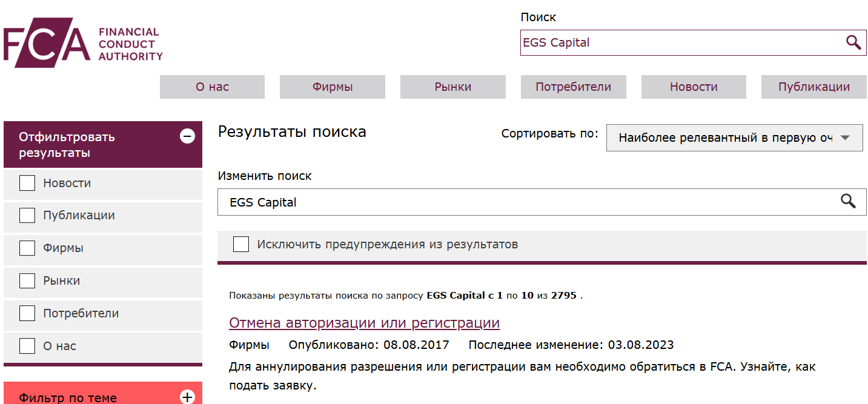Check the Публикации filter checkbox
The image size is (868, 404).
(x=27, y=215)
